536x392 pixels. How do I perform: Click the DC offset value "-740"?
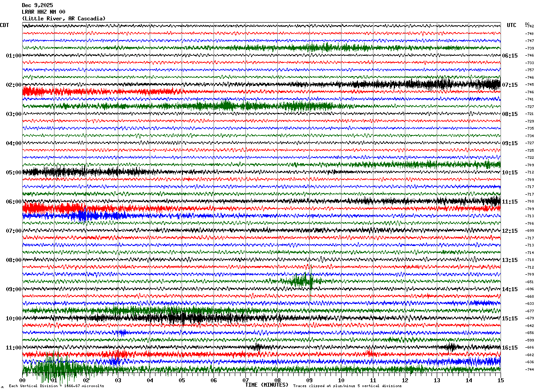pos(529,34)
